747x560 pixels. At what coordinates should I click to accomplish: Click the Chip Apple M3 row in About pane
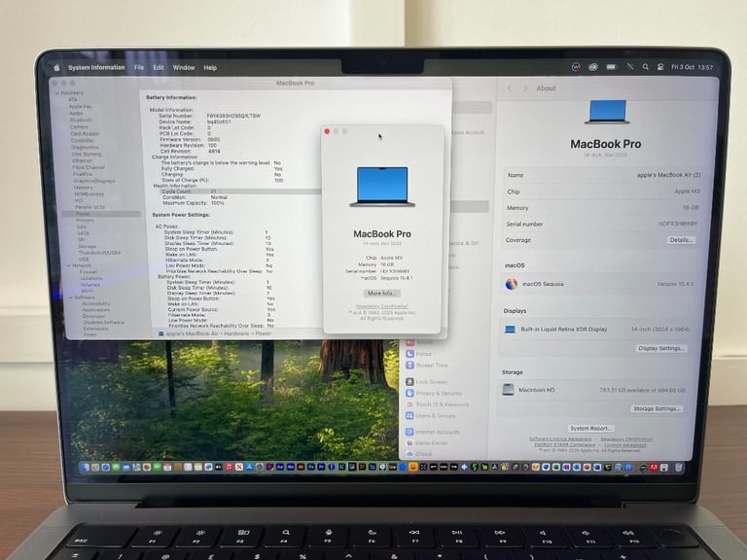click(x=603, y=192)
